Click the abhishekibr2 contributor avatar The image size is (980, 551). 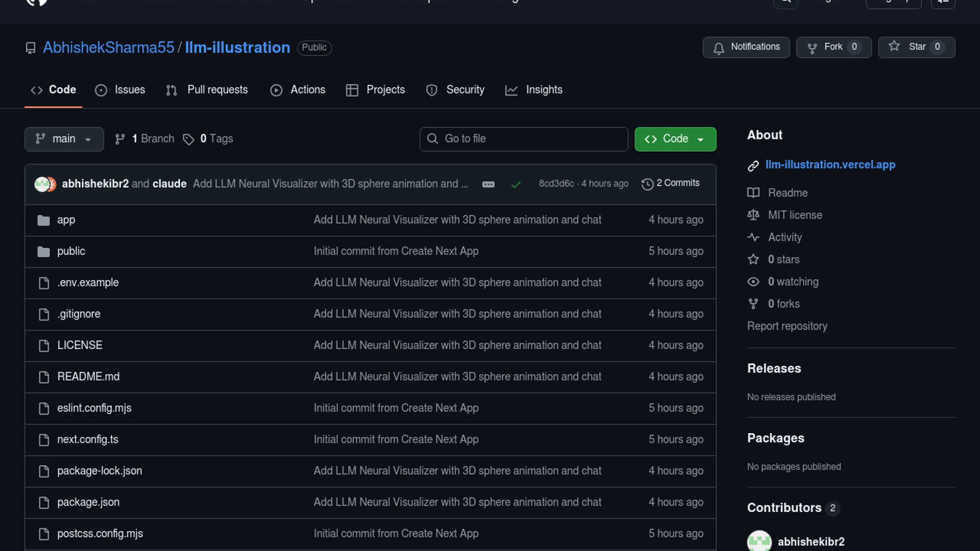point(759,541)
